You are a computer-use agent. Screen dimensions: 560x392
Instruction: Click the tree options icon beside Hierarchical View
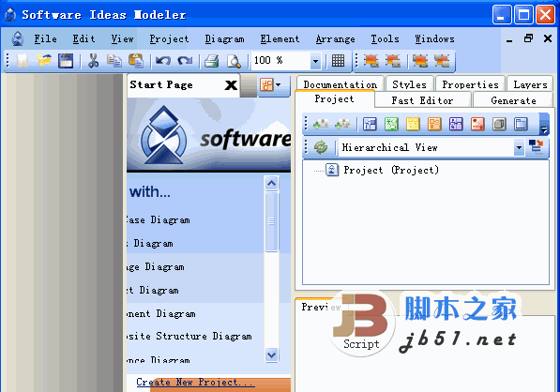click(x=536, y=146)
